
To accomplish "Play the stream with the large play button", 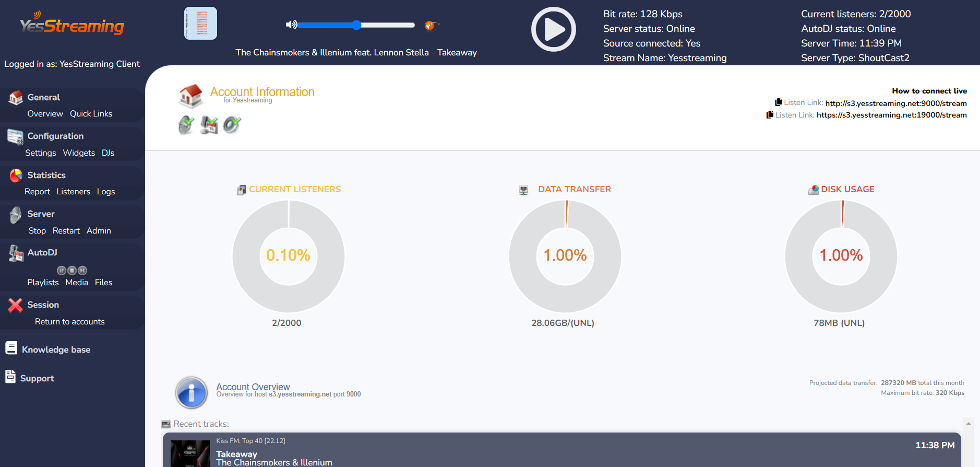I will pos(553,29).
